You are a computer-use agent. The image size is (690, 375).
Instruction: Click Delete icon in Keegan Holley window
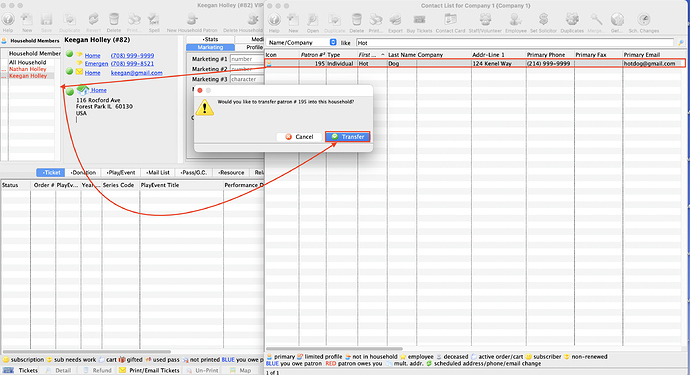pos(114,19)
